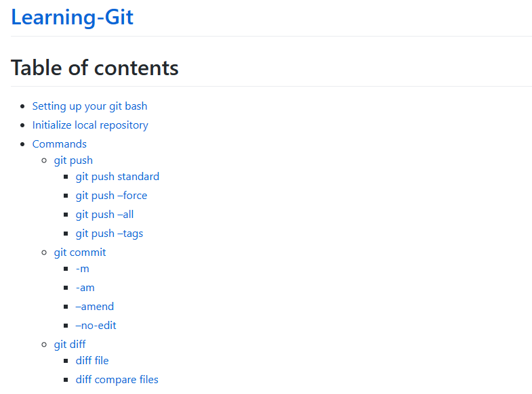Image resolution: width=532 pixels, height=394 pixels.
Task: Navigate to git push standard
Action: point(117,177)
